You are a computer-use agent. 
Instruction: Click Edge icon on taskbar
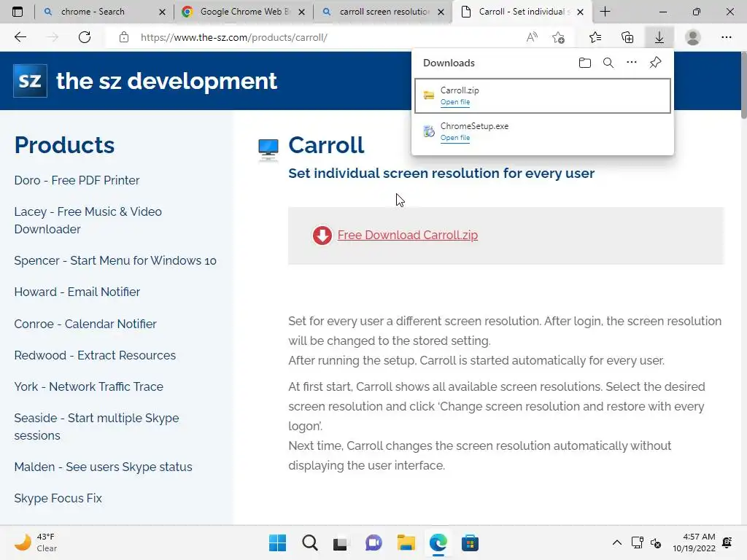pyautogui.click(x=438, y=542)
